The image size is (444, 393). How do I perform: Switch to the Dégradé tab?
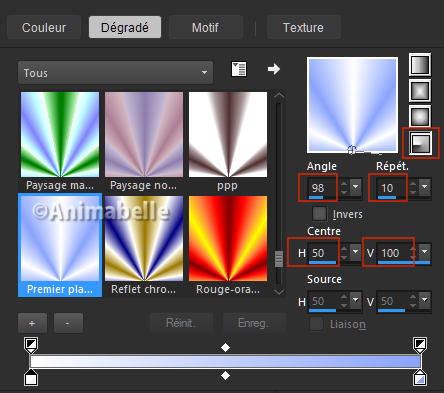click(x=125, y=27)
